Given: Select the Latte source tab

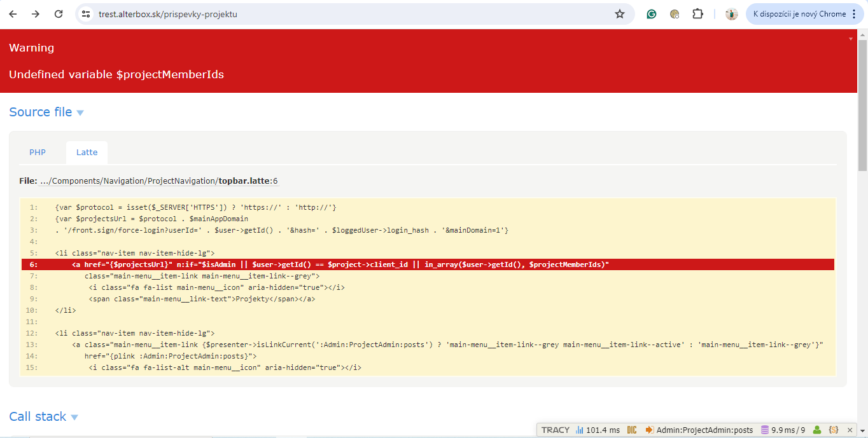Looking at the screenshot, I should [87, 153].
